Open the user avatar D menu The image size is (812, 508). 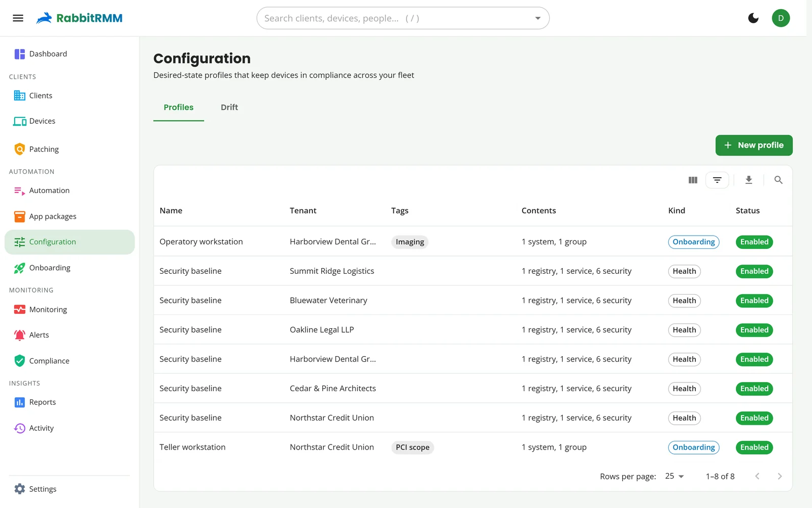coord(781,18)
